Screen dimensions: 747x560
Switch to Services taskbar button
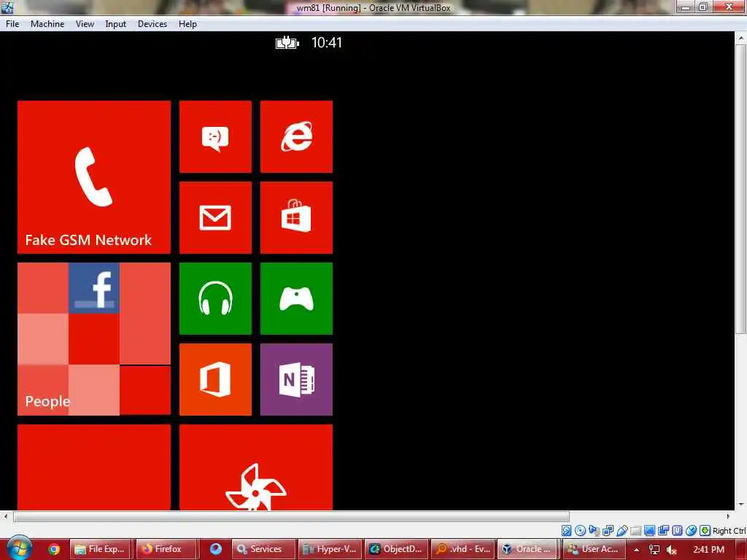(x=264, y=549)
